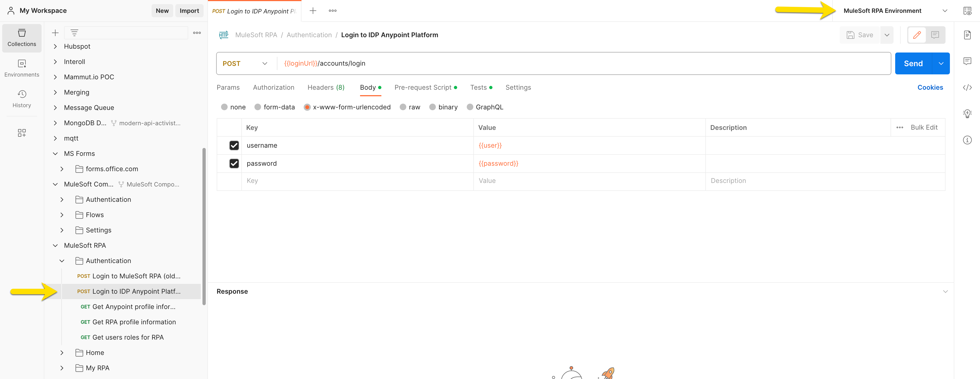Viewport: 980px width, 379px height.
Task: Open the environment quick look icon
Action: click(967, 11)
